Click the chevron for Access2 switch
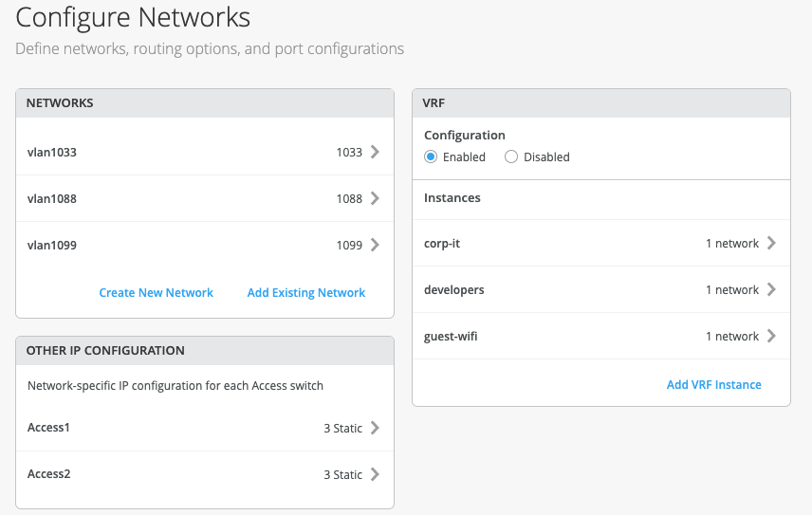Viewport: 812px width, 515px height. point(375,474)
